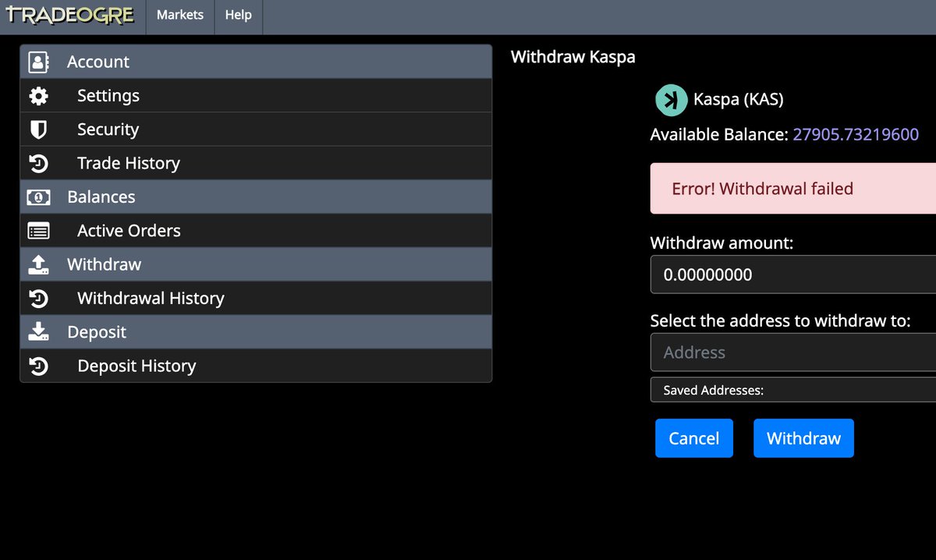Click the Cancel button

tap(694, 438)
